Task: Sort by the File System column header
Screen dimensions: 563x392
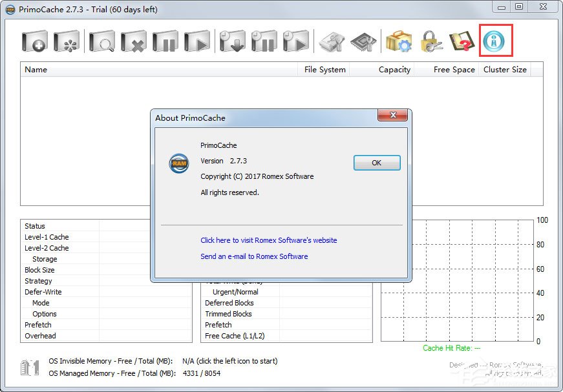Action: tap(324, 70)
